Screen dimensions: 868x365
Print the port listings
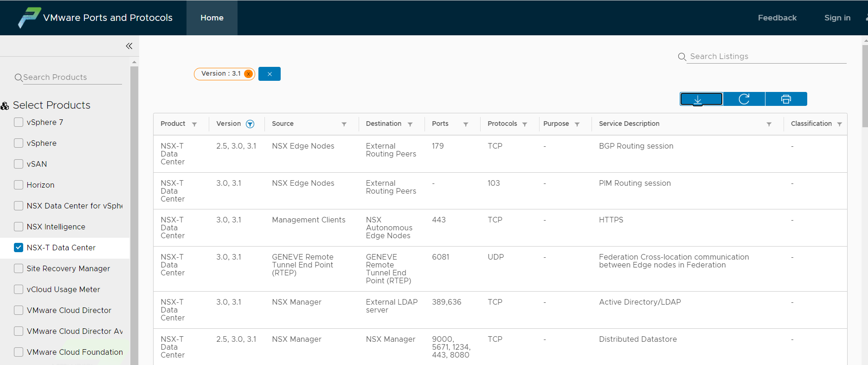click(786, 99)
